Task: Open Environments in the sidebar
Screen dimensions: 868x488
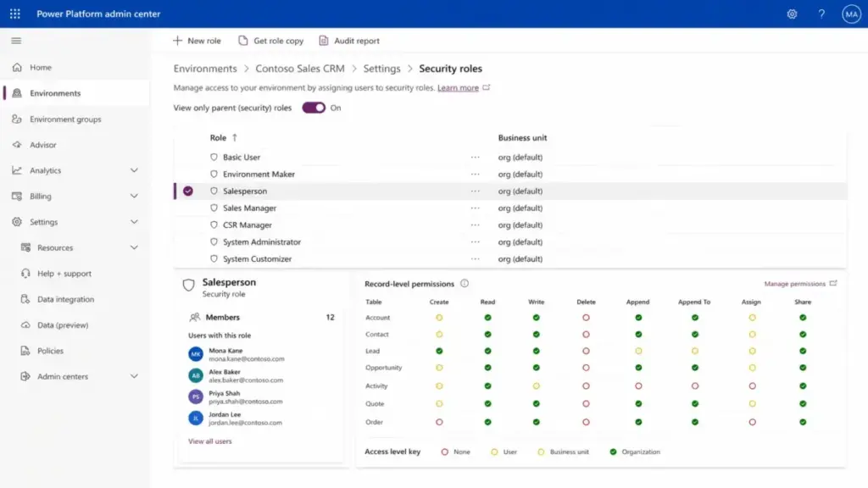Action: [x=75, y=93]
